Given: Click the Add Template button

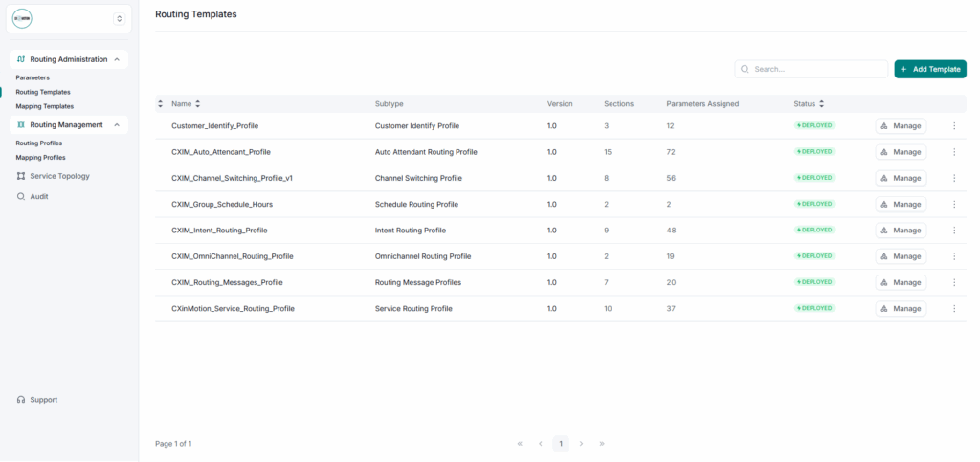Looking at the screenshot, I should pyautogui.click(x=929, y=69).
